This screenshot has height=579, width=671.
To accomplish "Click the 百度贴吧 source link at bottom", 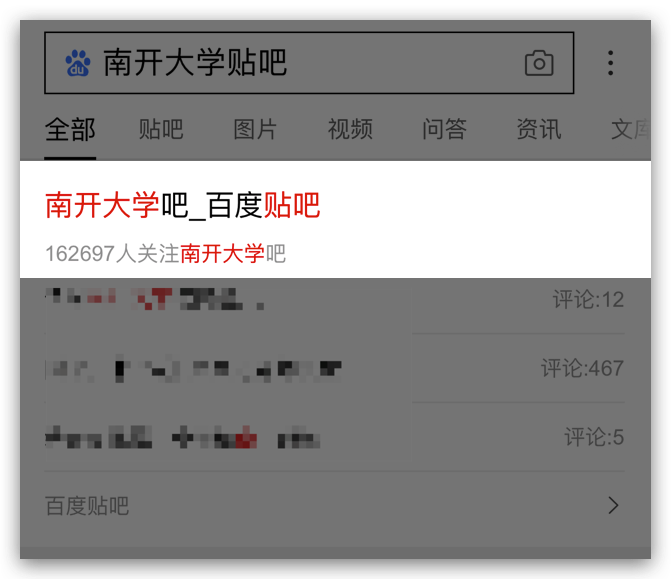I will pos(87,506).
